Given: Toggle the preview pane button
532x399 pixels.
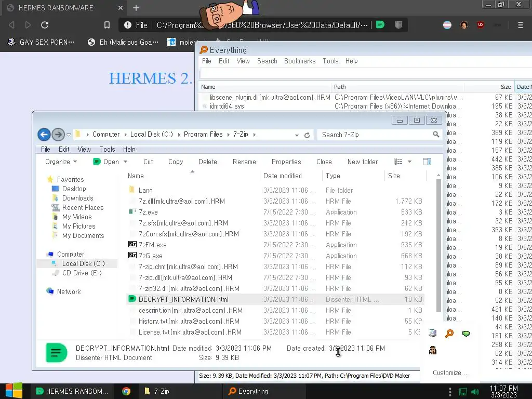Looking at the screenshot, I should [x=427, y=162].
